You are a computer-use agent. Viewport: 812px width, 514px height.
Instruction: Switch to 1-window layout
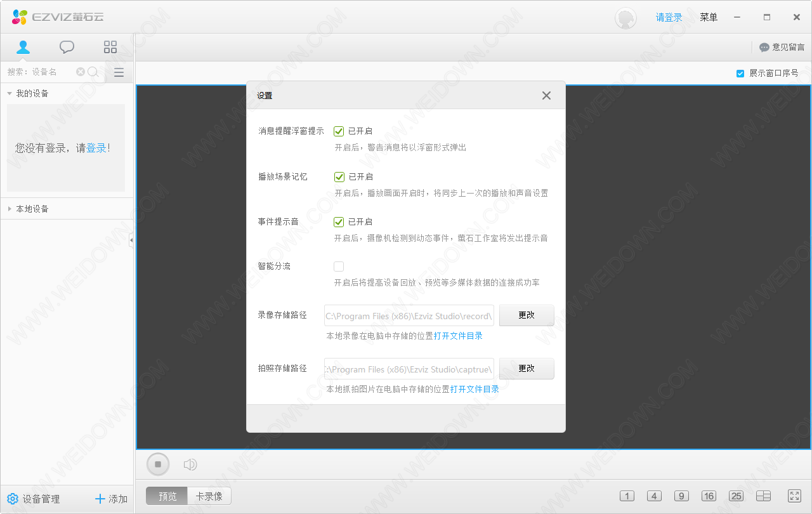627,496
